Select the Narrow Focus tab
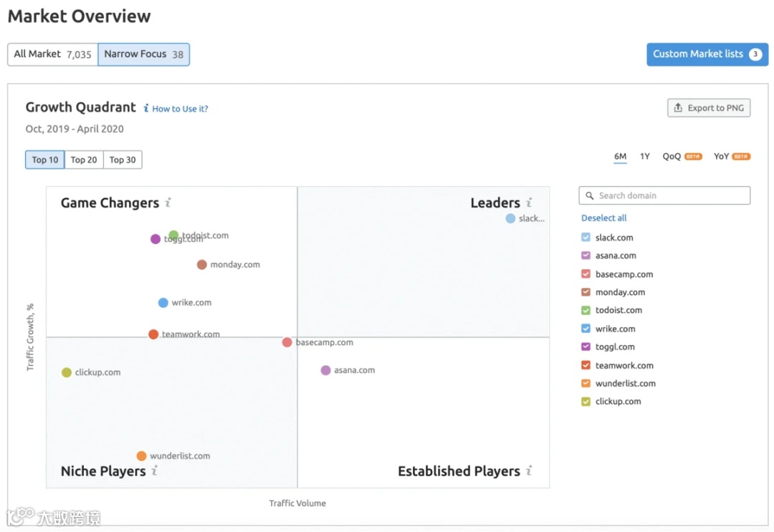The image size is (774, 532). [x=143, y=54]
